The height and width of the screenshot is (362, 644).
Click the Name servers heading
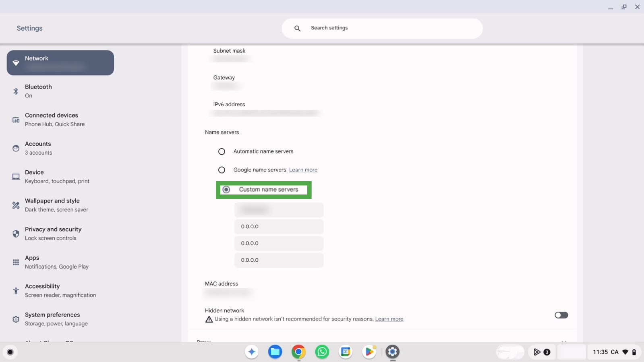222,132
